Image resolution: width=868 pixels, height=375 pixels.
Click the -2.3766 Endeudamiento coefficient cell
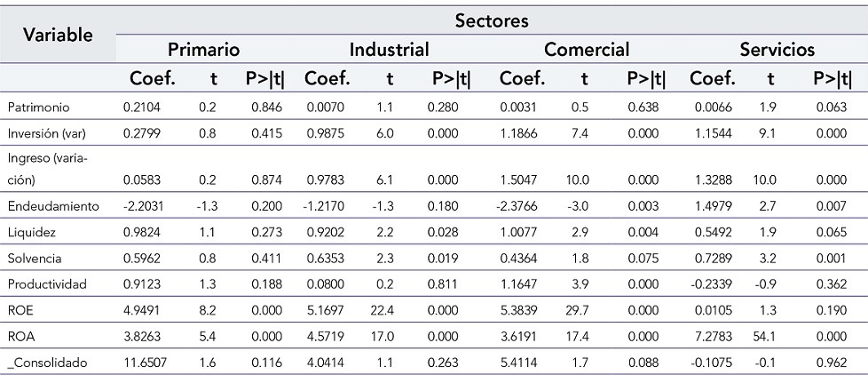pyautogui.click(x=517, y=205)
